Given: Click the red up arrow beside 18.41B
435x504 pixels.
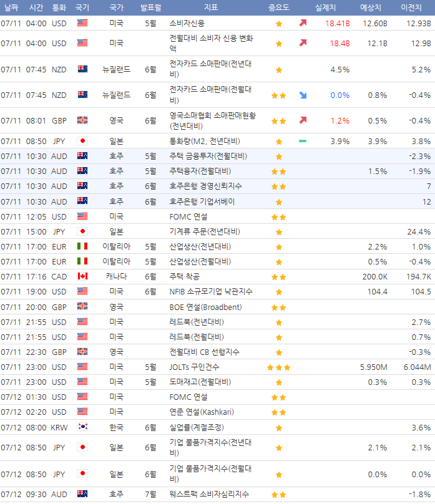Looking at the screenshot, I should (x=303, y=23).
